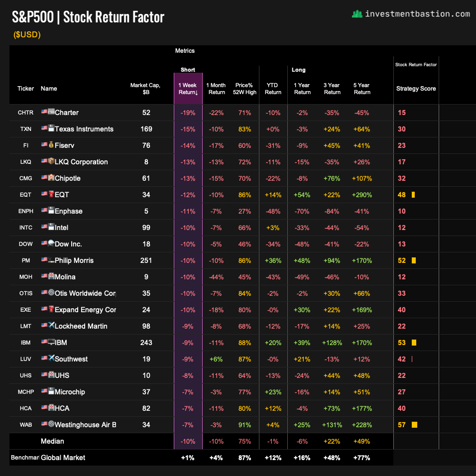Click the yellow score bar for EQT
The height and width of the screenshot is (476, 476).
(x=413, y=195)
